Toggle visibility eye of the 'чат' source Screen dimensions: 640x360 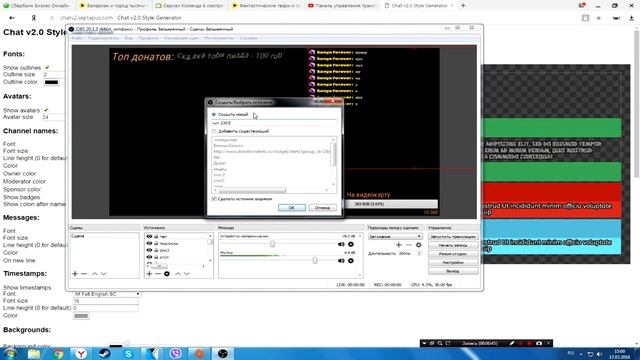click(x=149, y=237)
